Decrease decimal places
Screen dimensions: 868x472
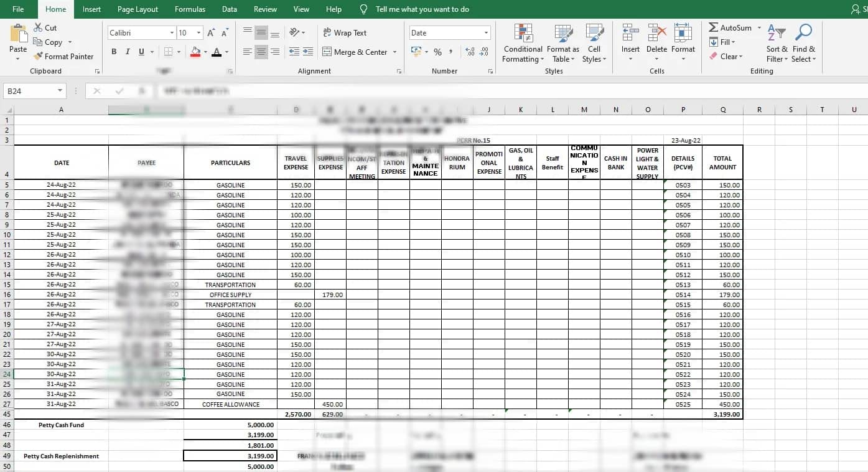pos(484,52)
